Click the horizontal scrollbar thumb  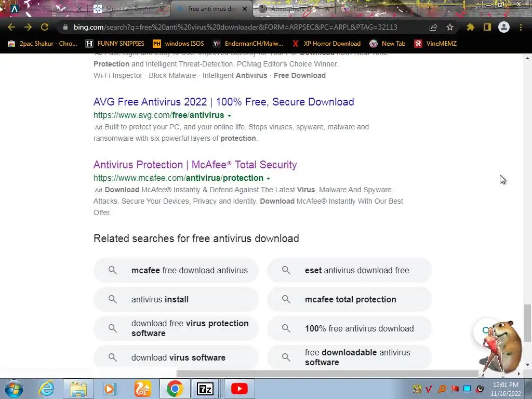click(x=327, y=374)
